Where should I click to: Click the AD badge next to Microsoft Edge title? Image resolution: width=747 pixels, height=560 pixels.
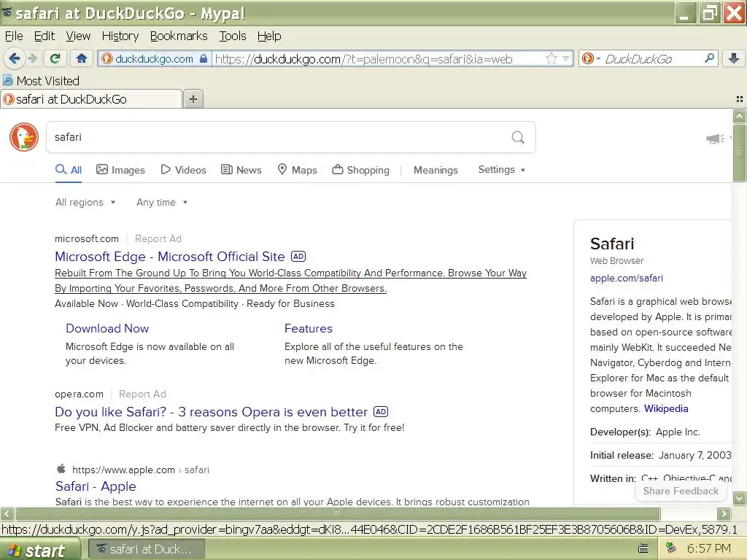click(298, 256)
